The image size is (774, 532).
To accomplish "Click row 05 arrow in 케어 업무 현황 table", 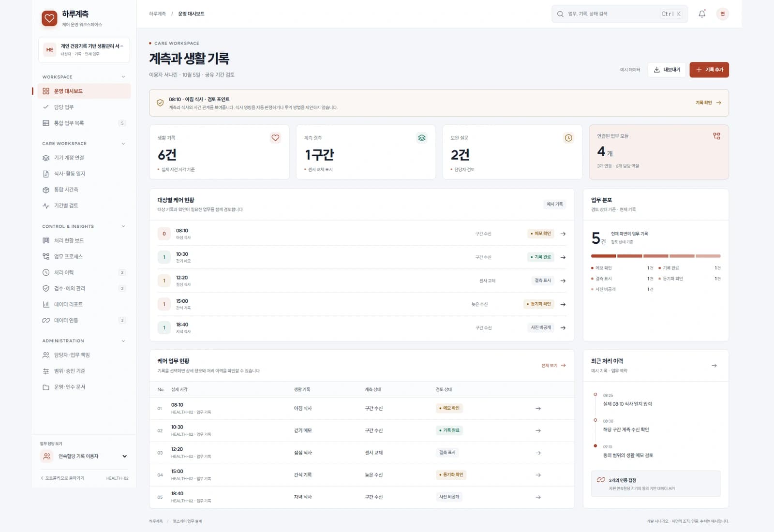I will (x=538, y=497).
